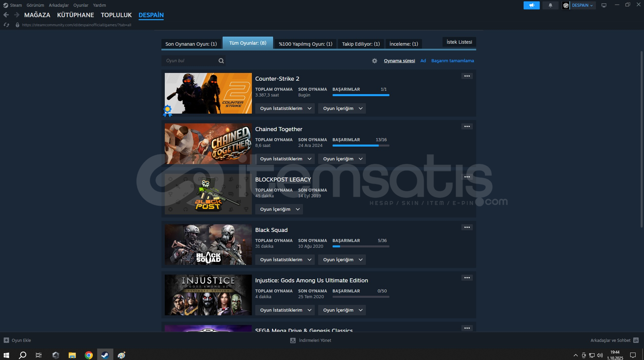Expand Injustice Oyun İçeriğim dropdown
Image resolution: width=644 pixels, height=360 pixels.
342,310
